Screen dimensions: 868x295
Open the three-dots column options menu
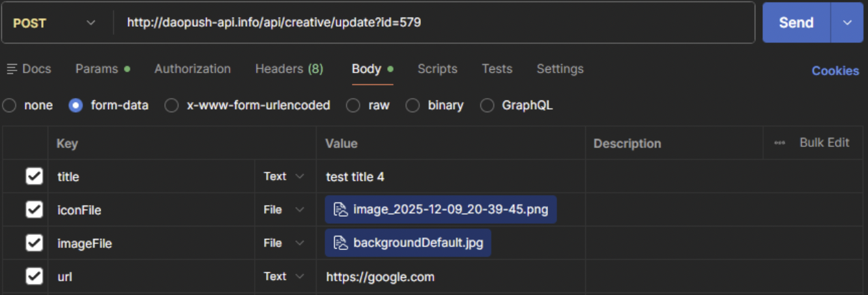coord(779,143)
